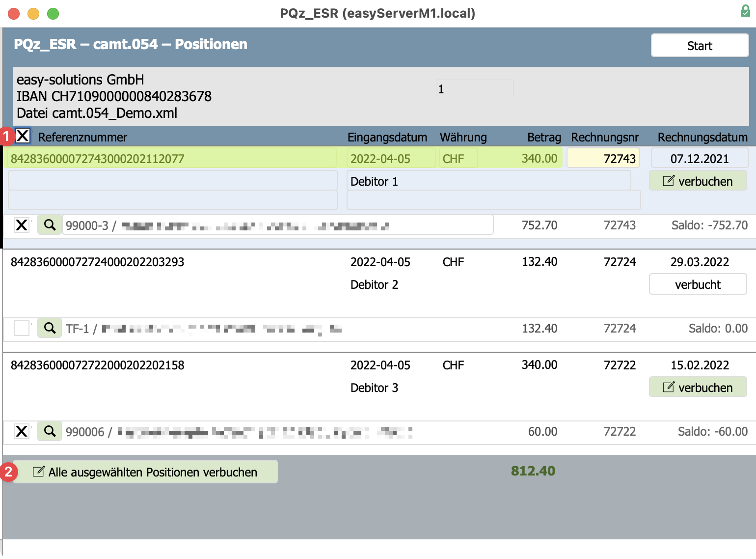Viewport: 756px width, 559px height.
Task: Click Datei camt.054_Demo.xml text
Action: tap(97, 113)
